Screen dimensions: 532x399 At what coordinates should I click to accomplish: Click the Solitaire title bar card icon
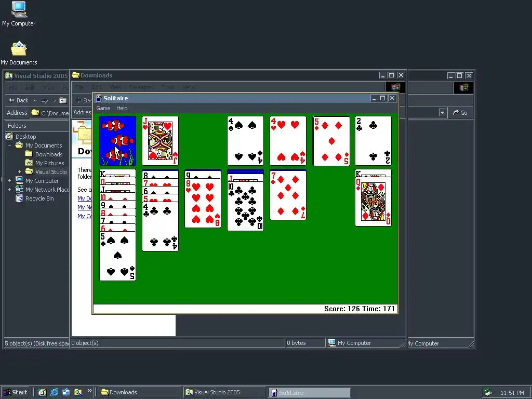pos(98,98)
